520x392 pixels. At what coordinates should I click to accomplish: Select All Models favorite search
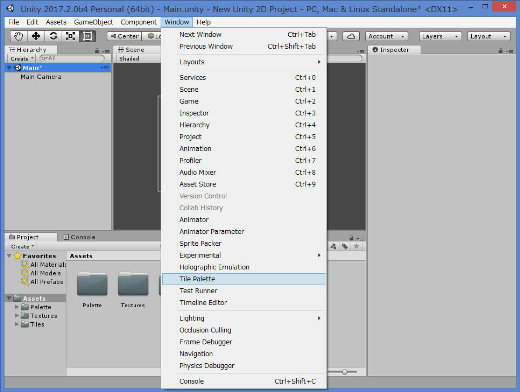coord(41,273)
